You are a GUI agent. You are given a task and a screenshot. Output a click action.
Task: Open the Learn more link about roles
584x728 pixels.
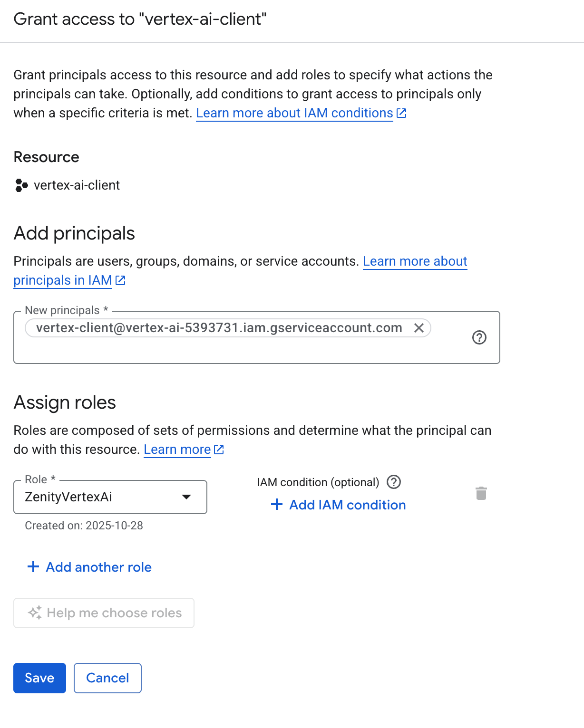pos(177,450)
